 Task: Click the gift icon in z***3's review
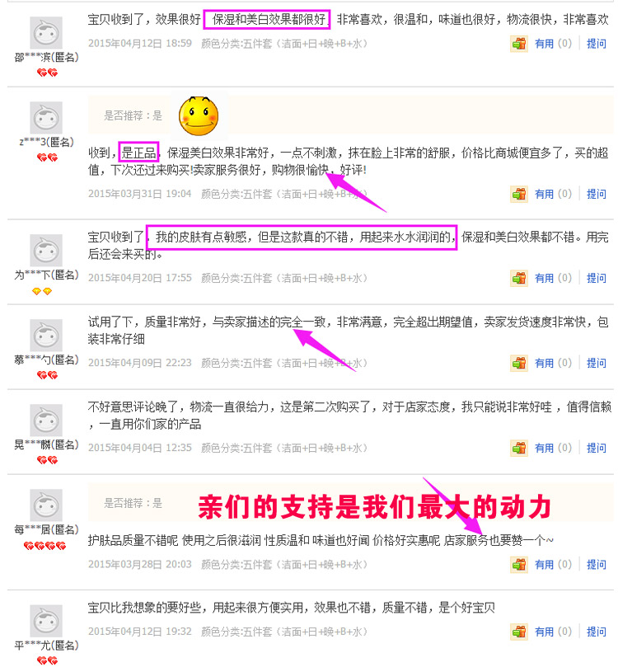pos(518,194)
